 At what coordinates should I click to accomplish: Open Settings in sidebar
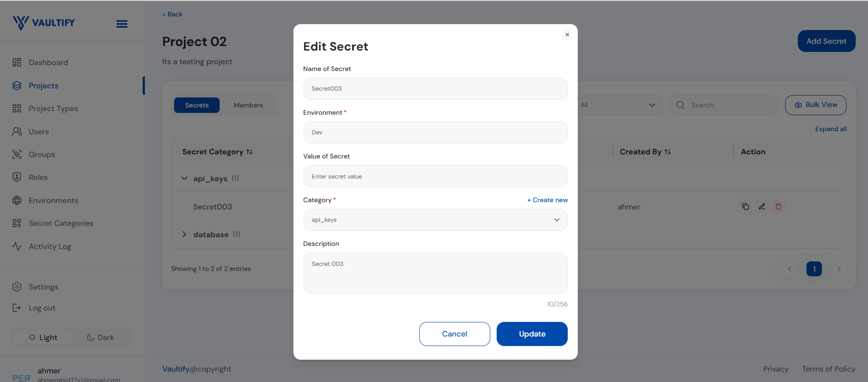44,287
